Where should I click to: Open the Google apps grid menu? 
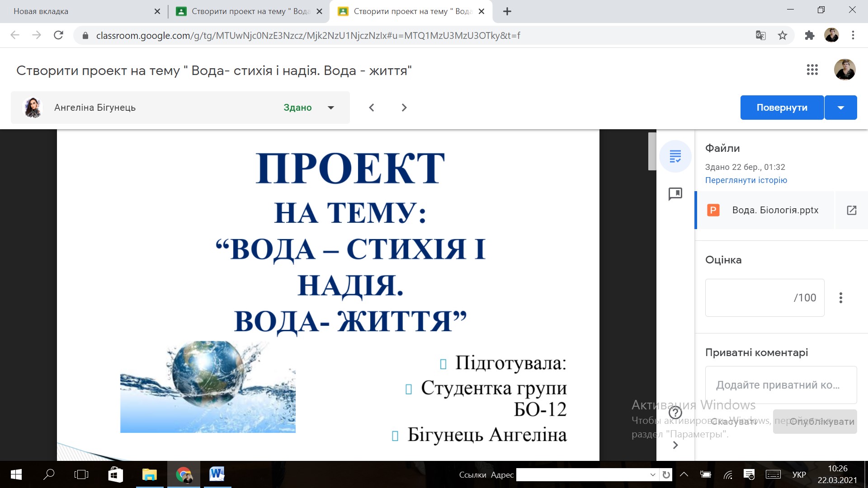click(x=812, y=70)
